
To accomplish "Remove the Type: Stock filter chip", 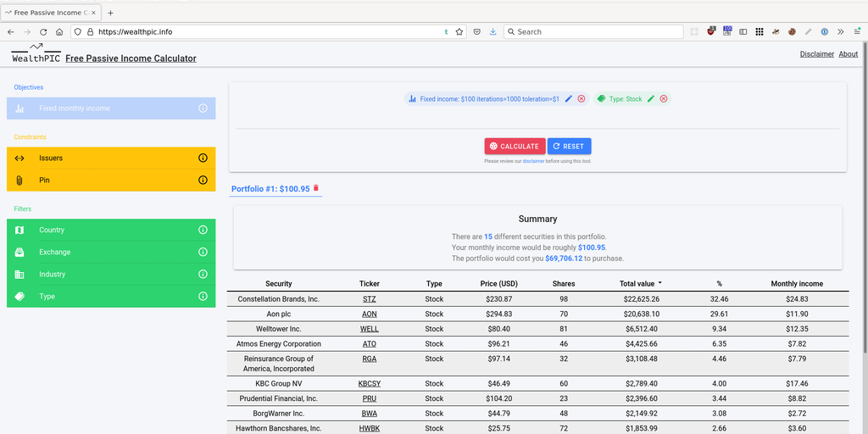I will point(664,99).
